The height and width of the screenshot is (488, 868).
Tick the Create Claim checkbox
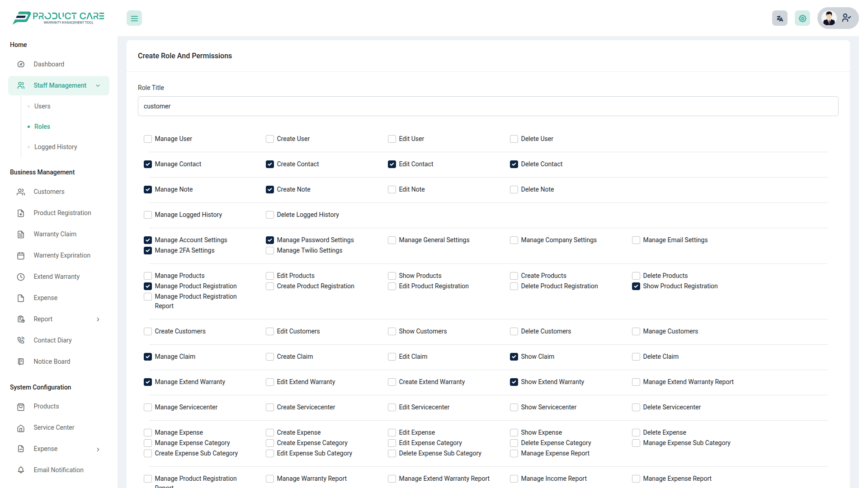pos(270,357)
